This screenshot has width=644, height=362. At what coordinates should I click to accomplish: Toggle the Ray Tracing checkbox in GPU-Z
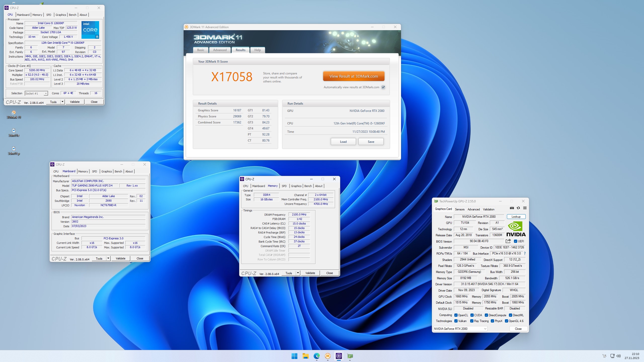pos(472,321)
